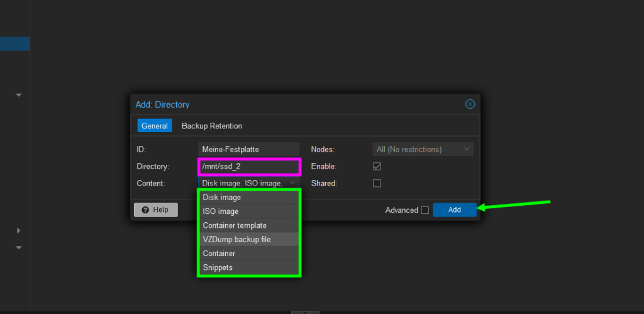Choose ISO image from content list
The width and height of the screenshot is (644, 314).
click(249, 211)
